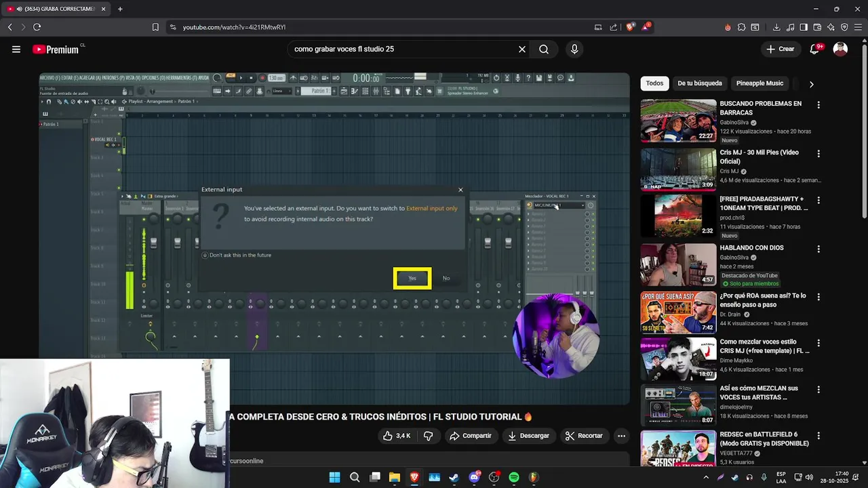Run the search with magnifier button

click(x=544, y=49)
